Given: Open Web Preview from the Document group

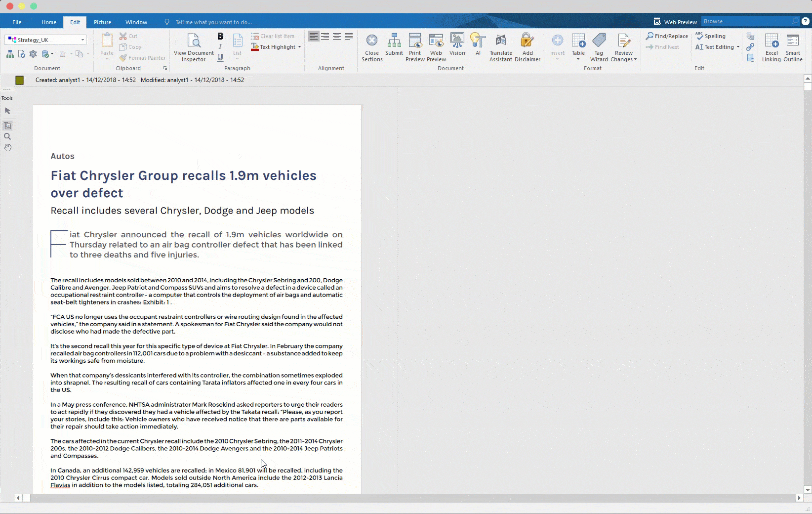Looking at the screenshot, I should pyautogui.click(x=436, y=47).
